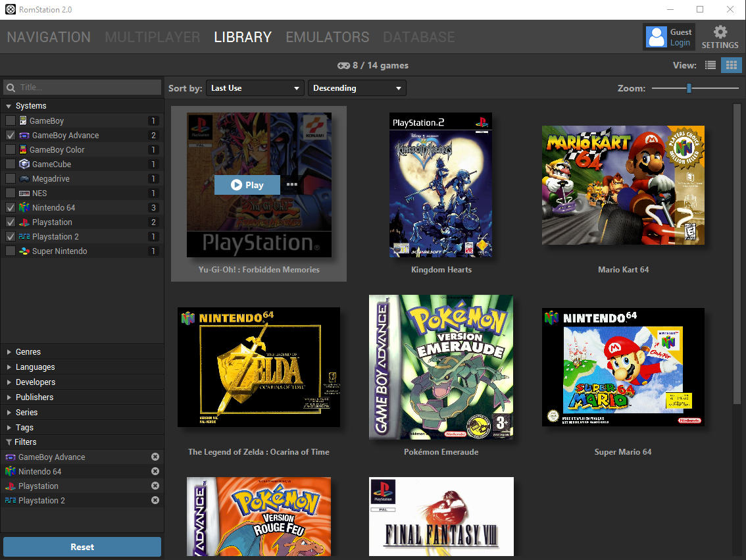Viewport: 746px width, 560px height.
Task: Enable the NES checkbox
Action: click(x=11, y=193)
